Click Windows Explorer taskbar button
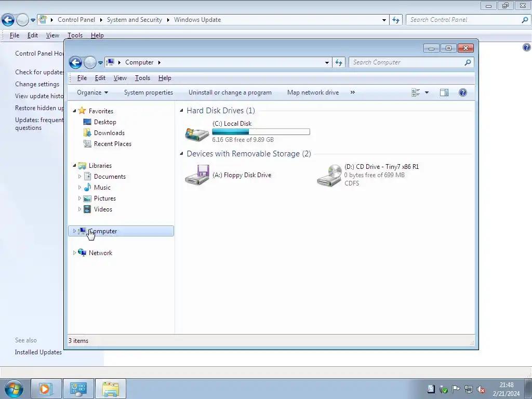532x399 pixels. point(111,389)
